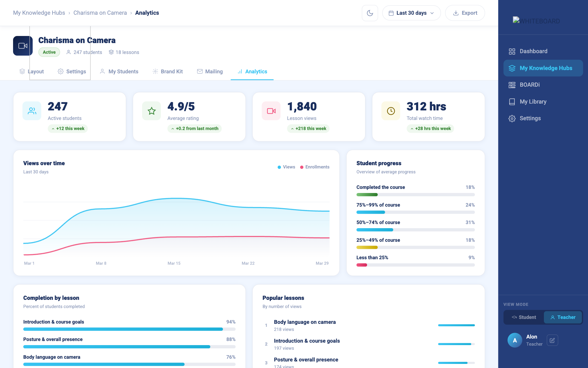
Task: Click the +0.2 from last month badge
Action: coord(194,129)
